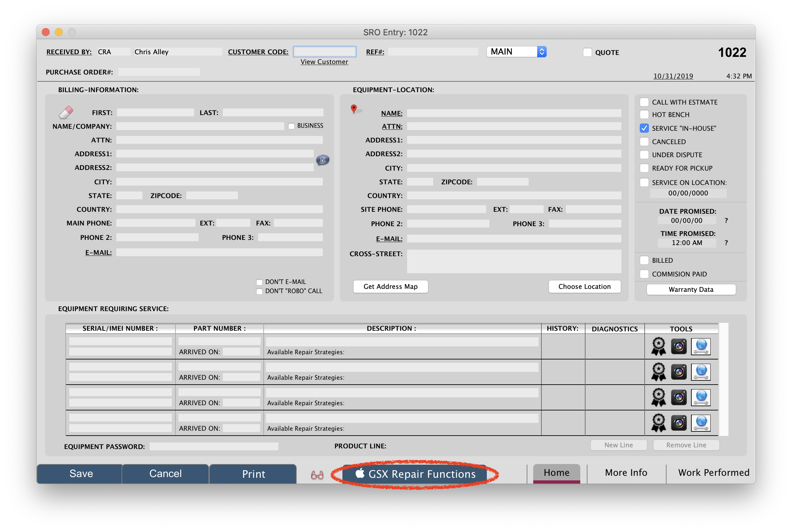Click the camera icon in the second equipment row
The width and height of the screenshot is (792, 532).
click(678, 372)
